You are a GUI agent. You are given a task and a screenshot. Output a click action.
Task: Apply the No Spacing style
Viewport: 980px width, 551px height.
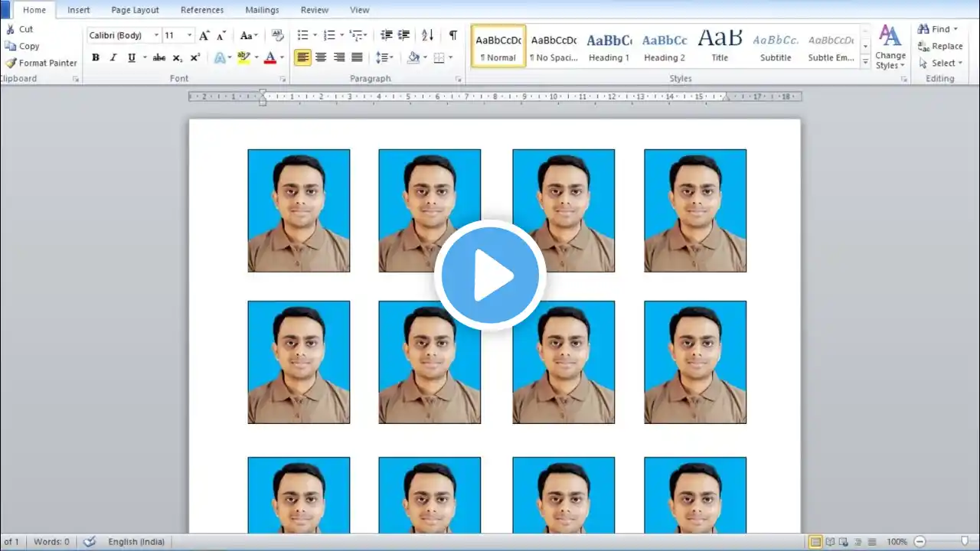tap(554, 46)
